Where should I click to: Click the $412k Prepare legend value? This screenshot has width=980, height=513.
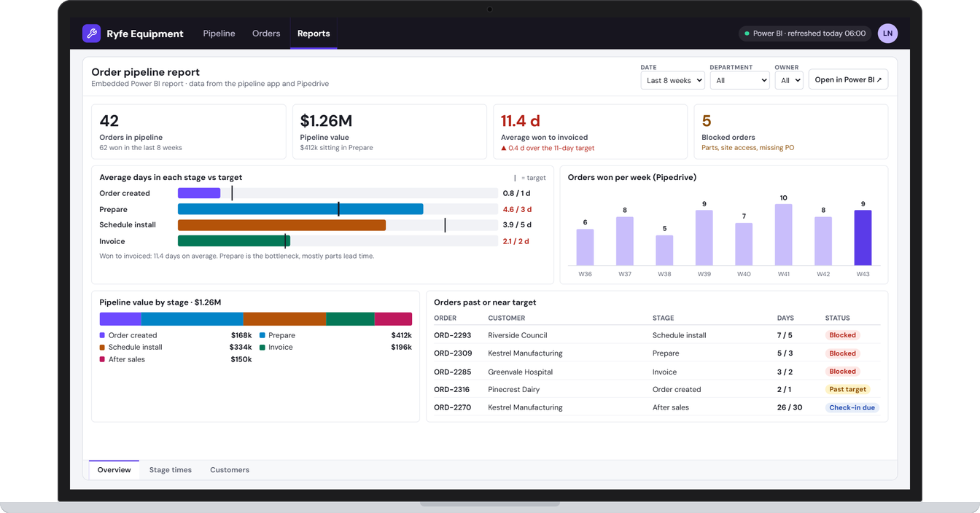402,336
